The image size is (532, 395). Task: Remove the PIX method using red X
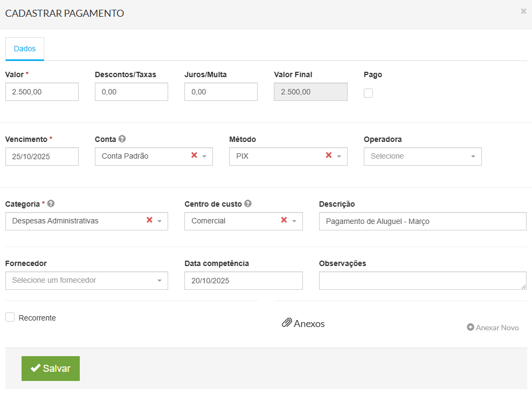(x=328, y=155)
